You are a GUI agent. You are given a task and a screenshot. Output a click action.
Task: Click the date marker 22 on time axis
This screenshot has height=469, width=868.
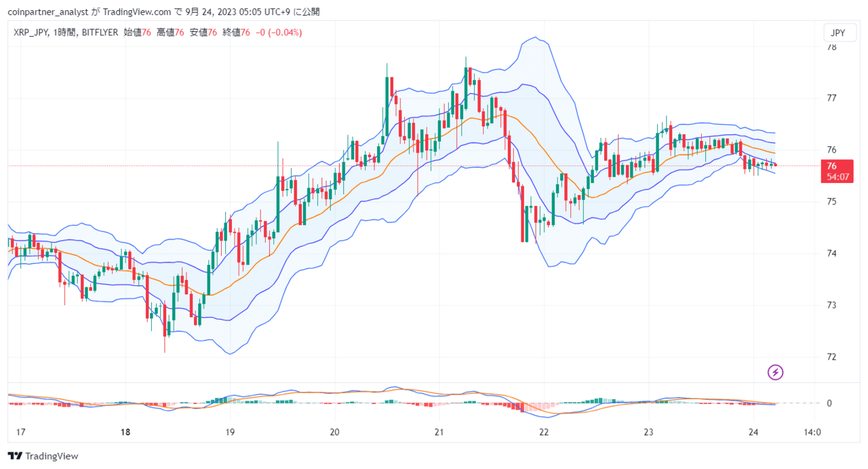coord(543,432)
